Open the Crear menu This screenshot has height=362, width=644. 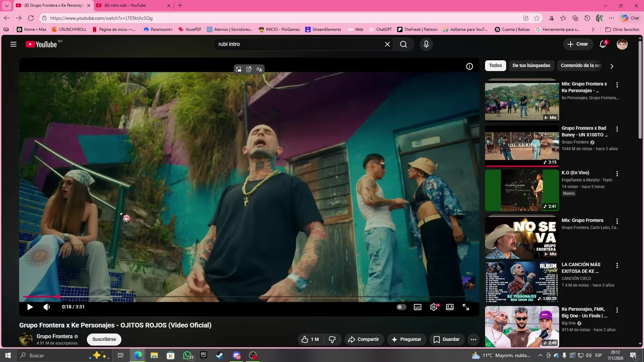pos(578,44)
